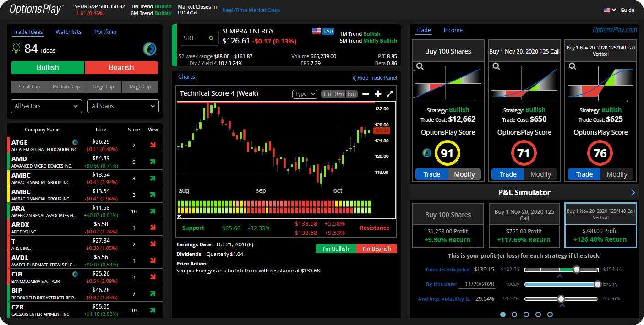Image resolution: width=644 pixels, height=325 pixels.
Task: Zoom in the chart with the plus icon
Action: (378, 94)
